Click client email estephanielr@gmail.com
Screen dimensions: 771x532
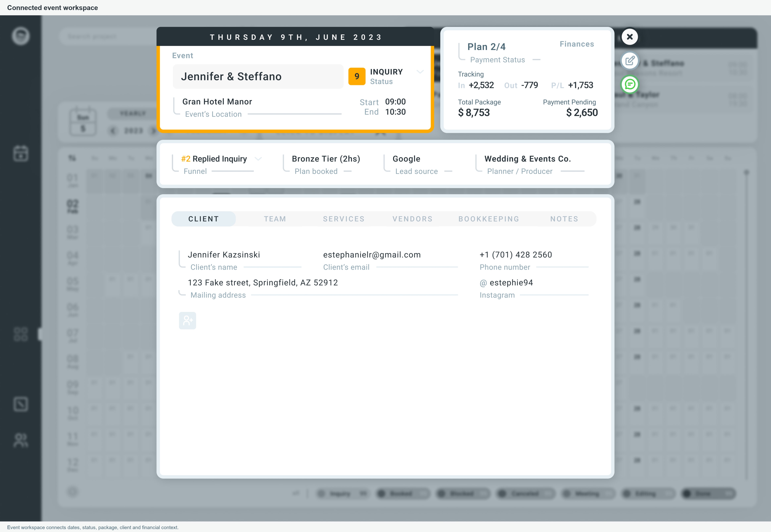click(x=372, y=255)
